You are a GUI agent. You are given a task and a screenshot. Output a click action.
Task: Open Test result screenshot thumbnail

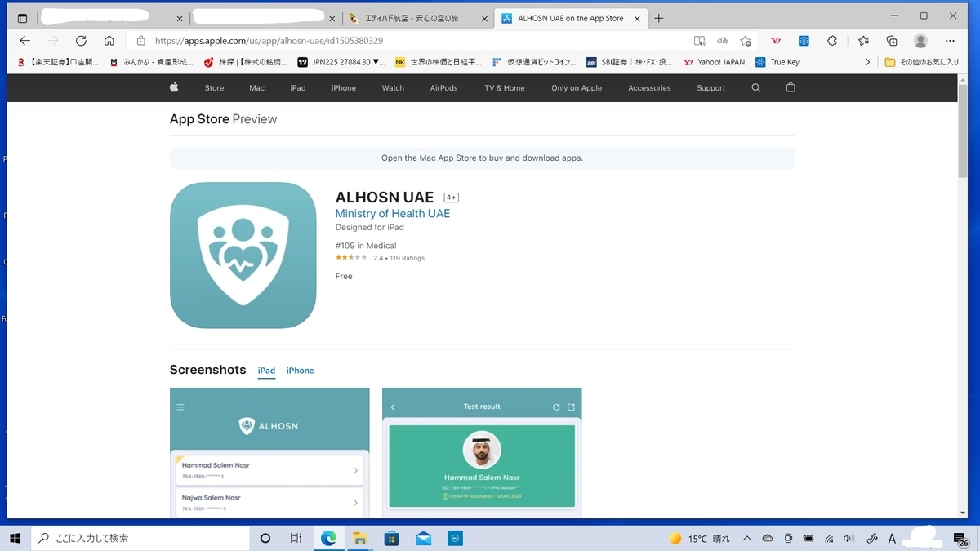(x=482, y=453)
